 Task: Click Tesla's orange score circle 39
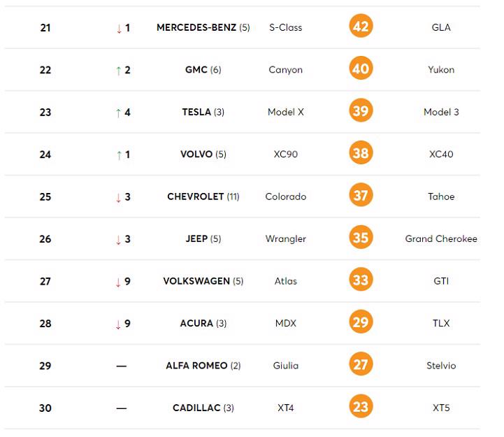pyautogui.click(x=361, y=111)
